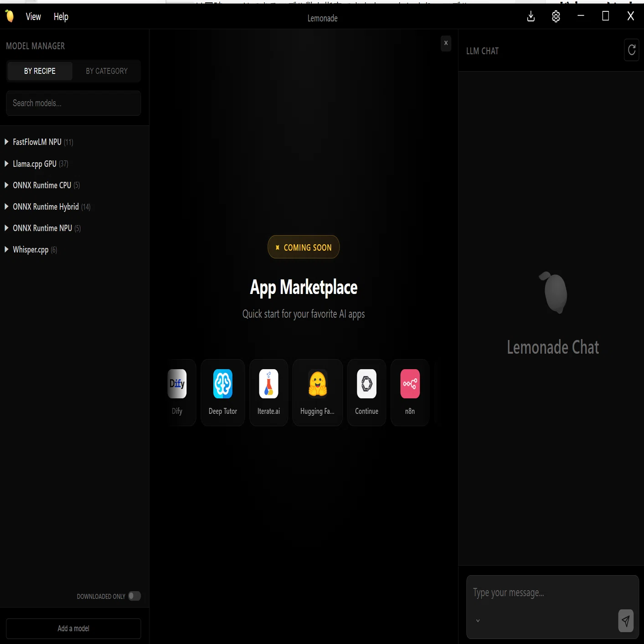The height and width of the screenshot is (644, 644).
Task: Click the LLM Chat panel title
Action: pyautogui.click(x=482, y=51)
